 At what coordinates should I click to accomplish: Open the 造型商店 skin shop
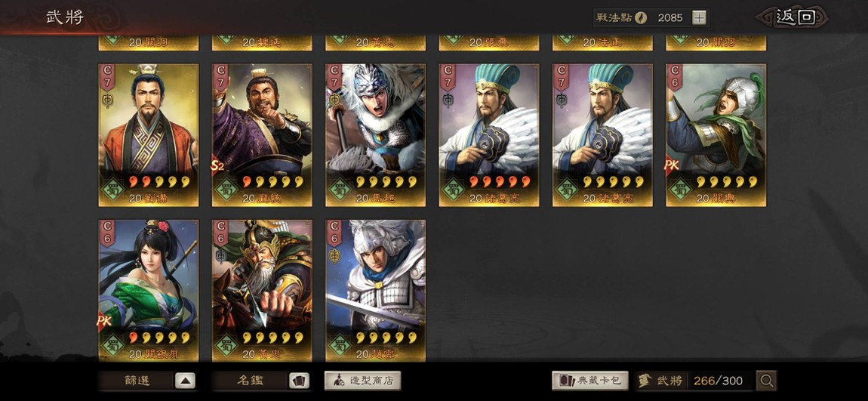(362, 381)
